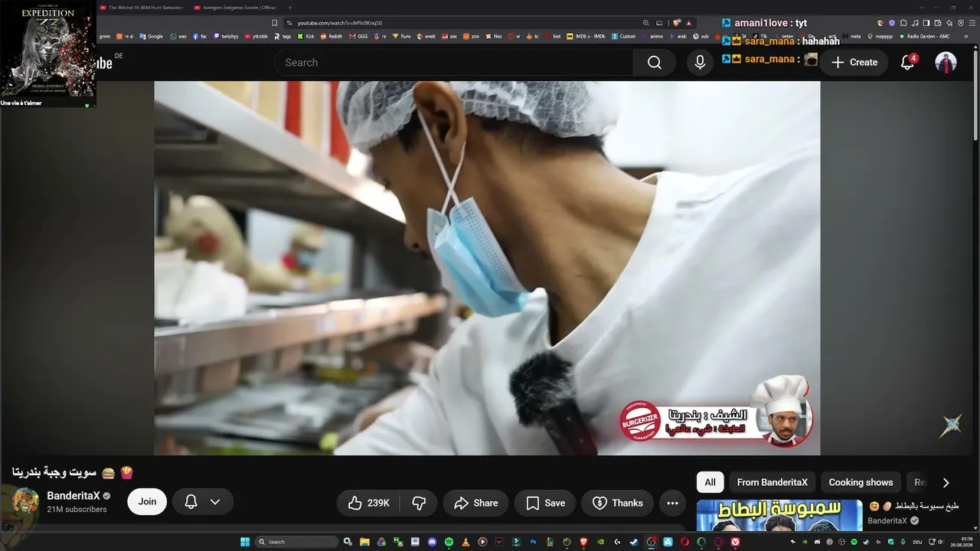Click the Windows Start button
Viewport: 980px width, 551px height.
(245, 542)
